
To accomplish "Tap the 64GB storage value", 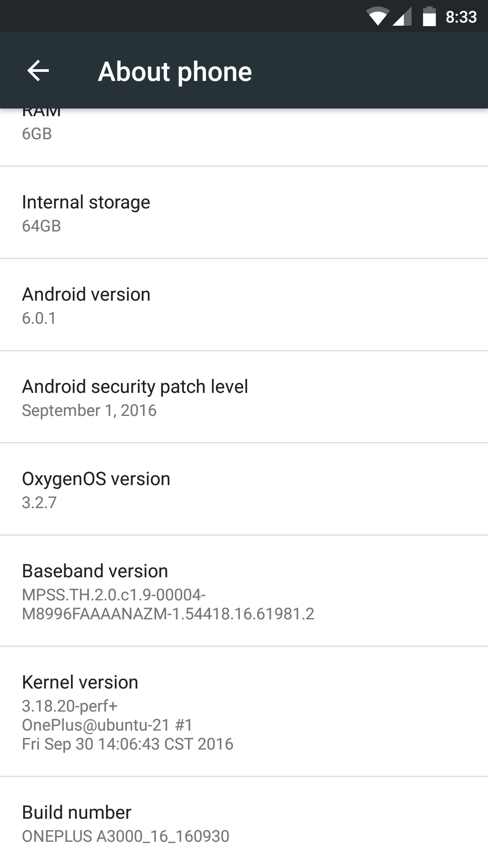I will (41, 226).
